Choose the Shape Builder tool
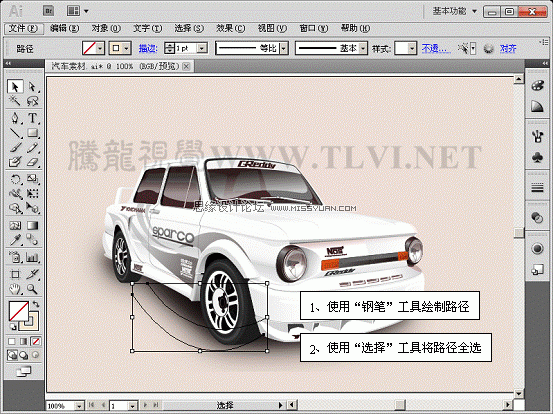Screen dimensions: 553x414 15,208
